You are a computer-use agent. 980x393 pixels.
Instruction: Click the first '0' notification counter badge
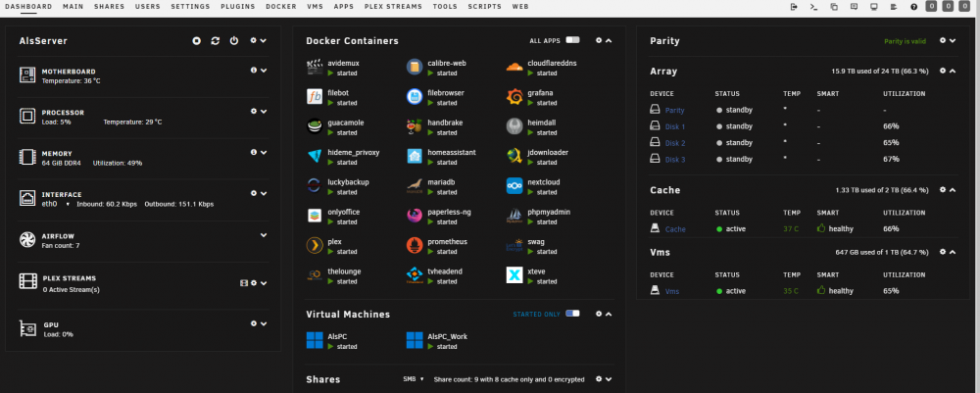click(931, 7)
